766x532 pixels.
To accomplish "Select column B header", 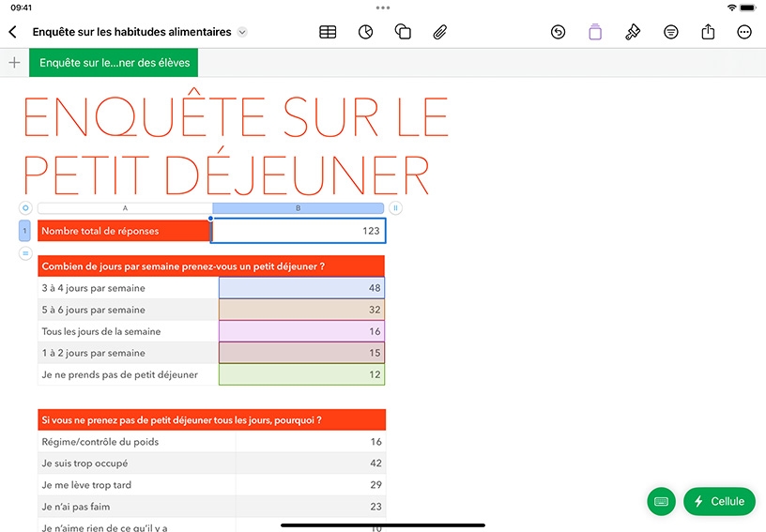I will click(x=298, y=208).
